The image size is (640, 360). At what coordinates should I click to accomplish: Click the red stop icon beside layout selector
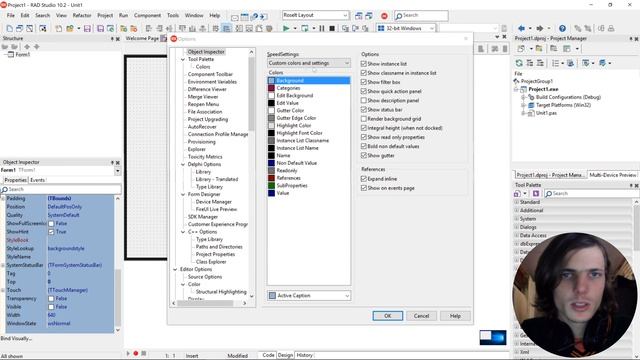tap(384, 16)
